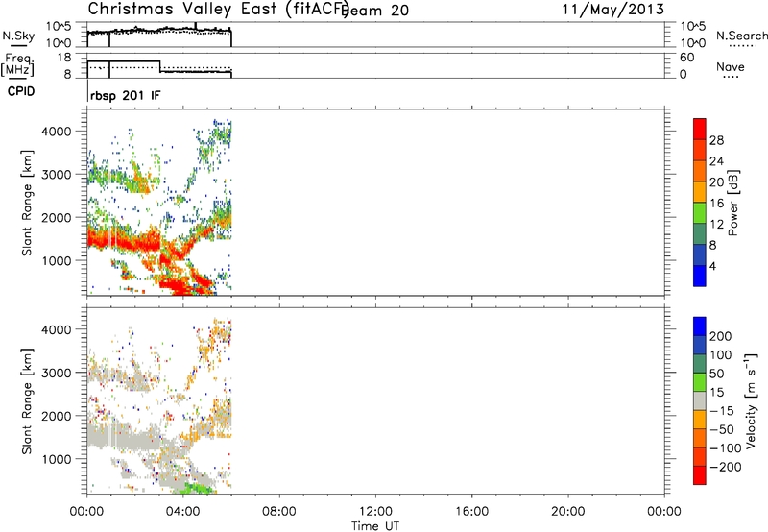Image resolution: width=768 pixels, height=532 pixels.
Task: Click the blue segment of the Power colorbar
Action: (700, 276)
